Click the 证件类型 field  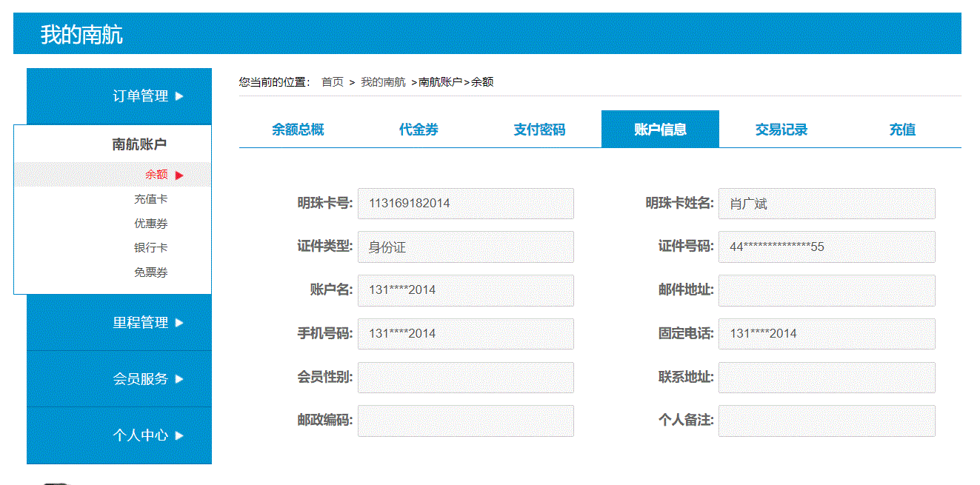466,247
